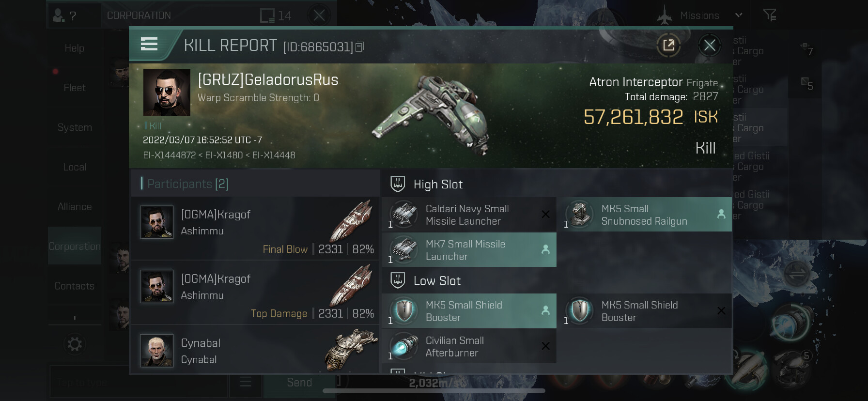Show the corporation member count list

pos(276,15)
